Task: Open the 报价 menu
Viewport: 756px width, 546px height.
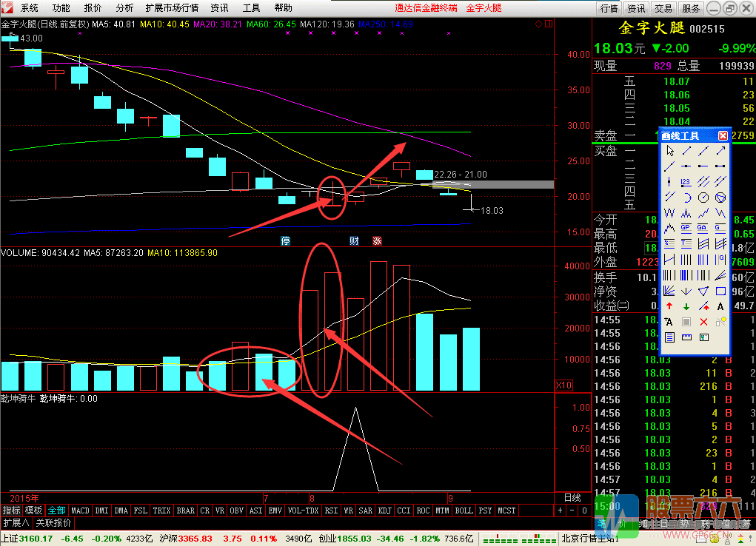Action: [x=93, y=7]
